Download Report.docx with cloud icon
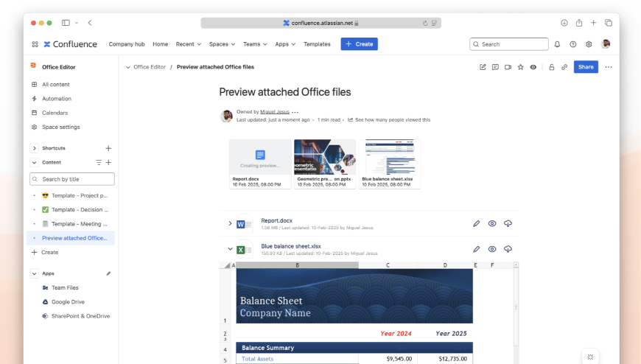Screen dimensions: 641x364 (x=508, y=223)
